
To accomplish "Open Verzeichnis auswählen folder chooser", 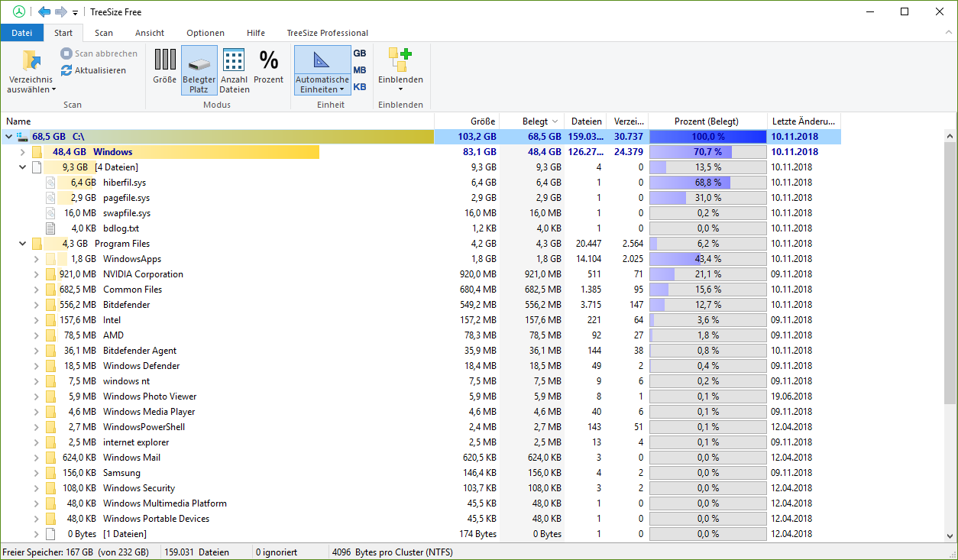I will click(31, 72).
